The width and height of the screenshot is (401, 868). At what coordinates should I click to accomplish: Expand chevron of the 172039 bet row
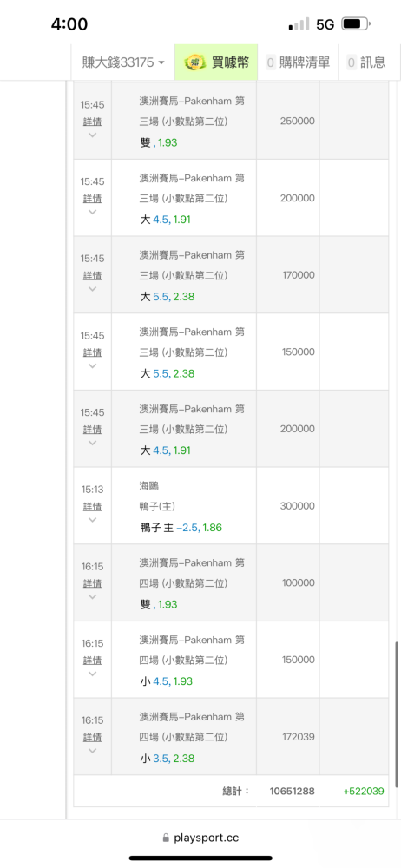click(93, 751)
